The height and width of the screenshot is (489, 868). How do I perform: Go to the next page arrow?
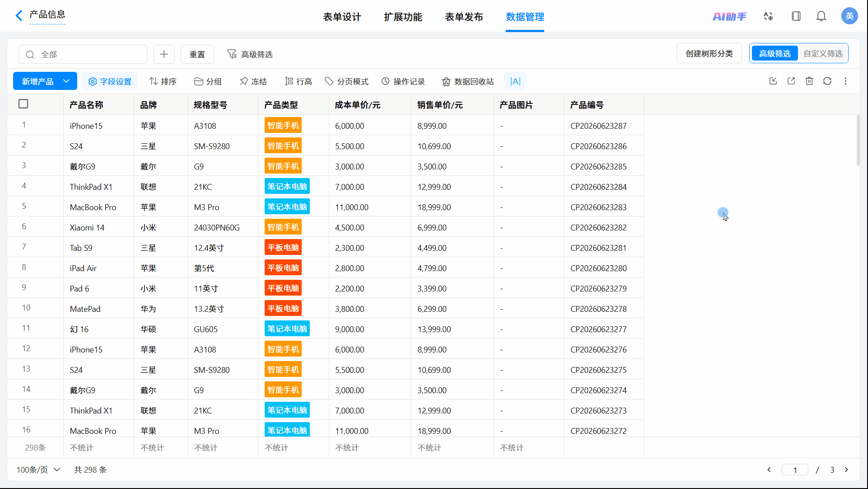pos(846,470)
